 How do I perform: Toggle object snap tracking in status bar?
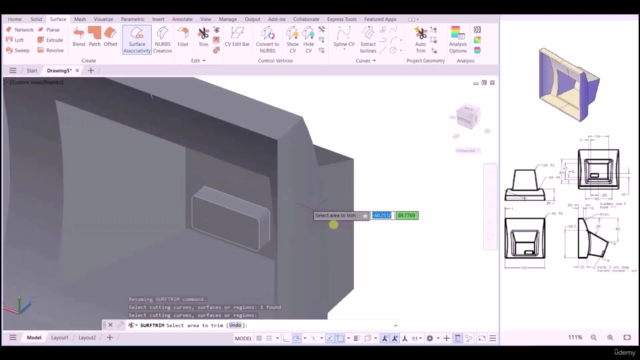[x=330, y=338]
